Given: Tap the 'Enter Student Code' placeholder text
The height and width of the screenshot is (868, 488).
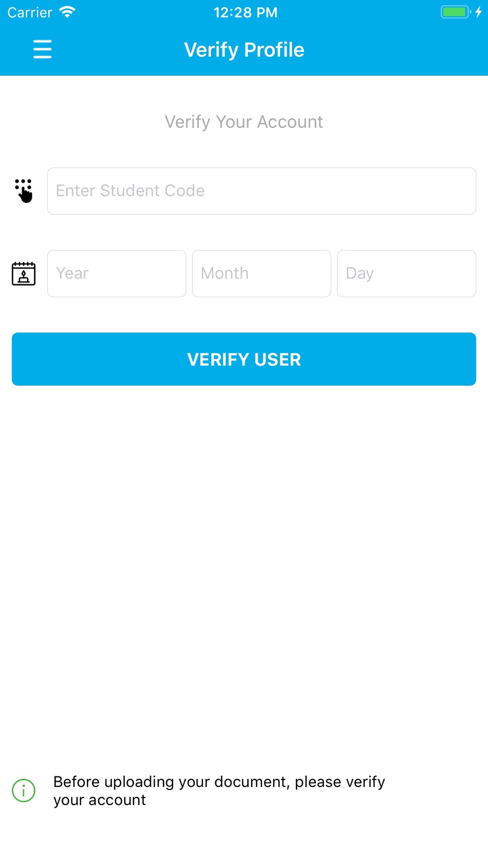Looking at the screenshot, I should (x=130, y=190).
